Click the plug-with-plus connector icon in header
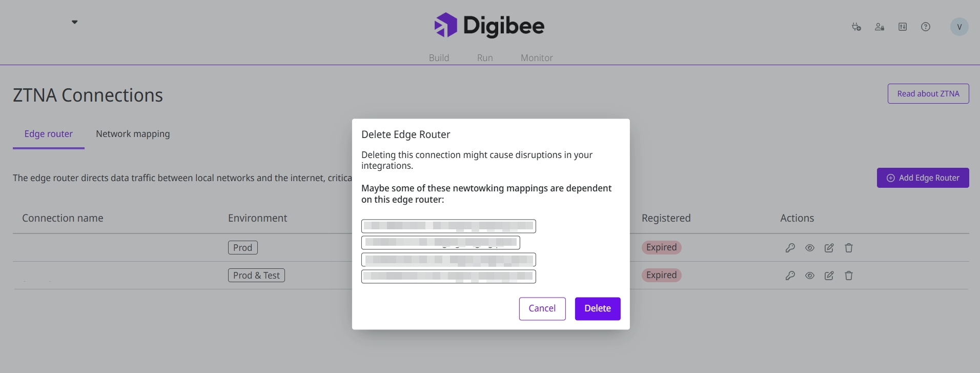This screenshot has height=373, width=980. coord(856,27)
